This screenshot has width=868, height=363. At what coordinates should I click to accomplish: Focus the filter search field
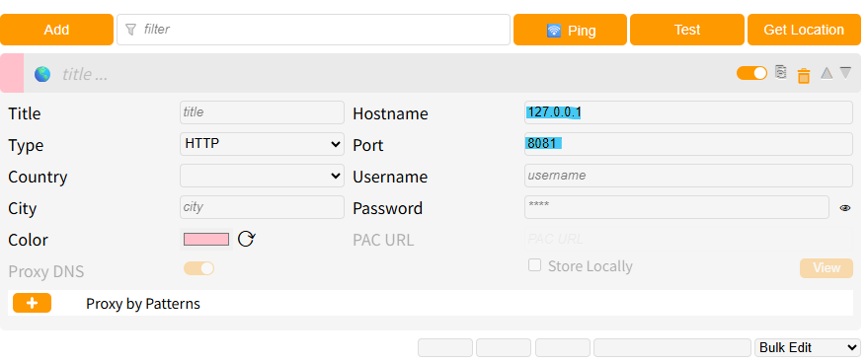(313, 30)
